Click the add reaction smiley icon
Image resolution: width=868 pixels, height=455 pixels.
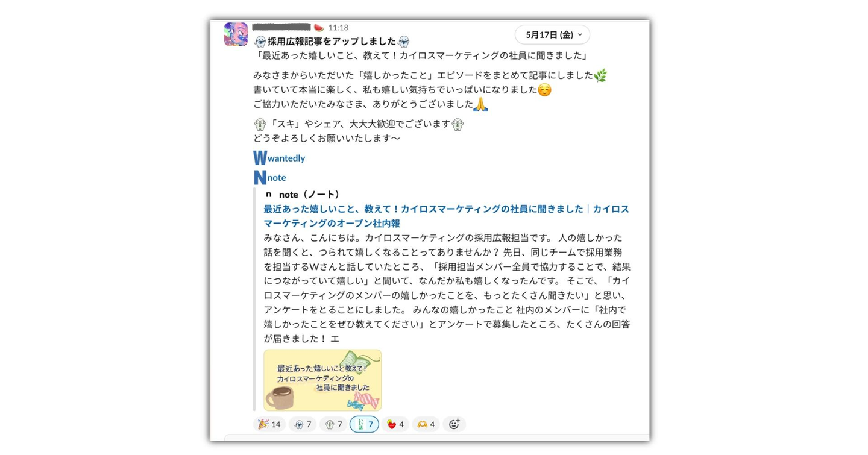[454, 424]
